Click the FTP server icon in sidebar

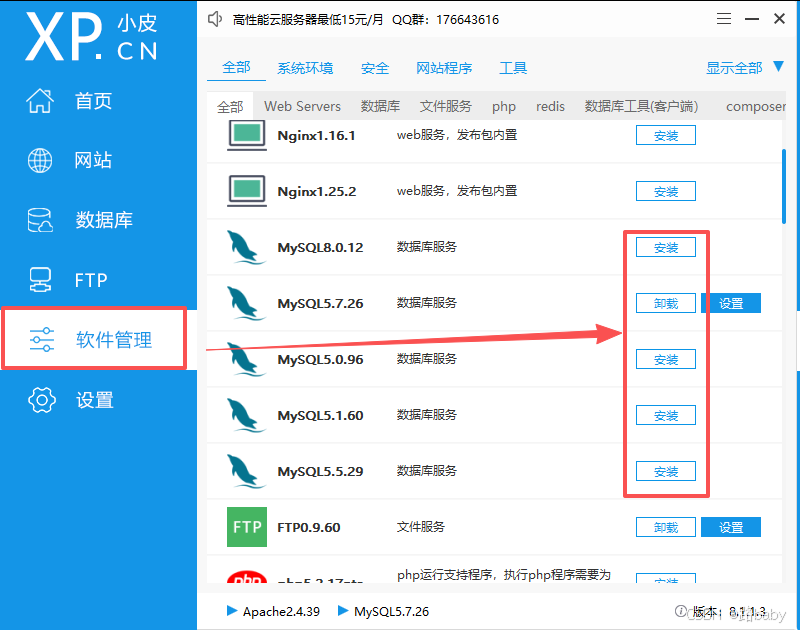pyautogui.click(x=40, y=280)
